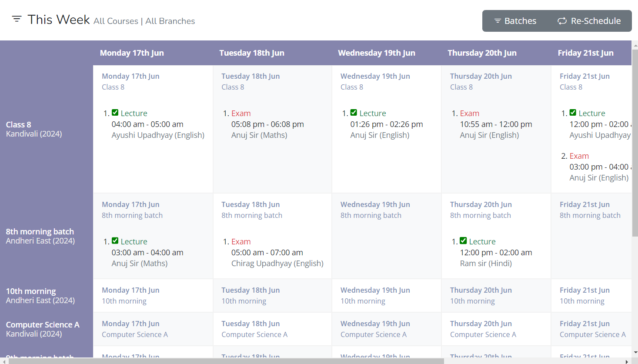Click Monday 10th morning cell
The height and width of the screenshot is (364, 638).
pos(153,296)
